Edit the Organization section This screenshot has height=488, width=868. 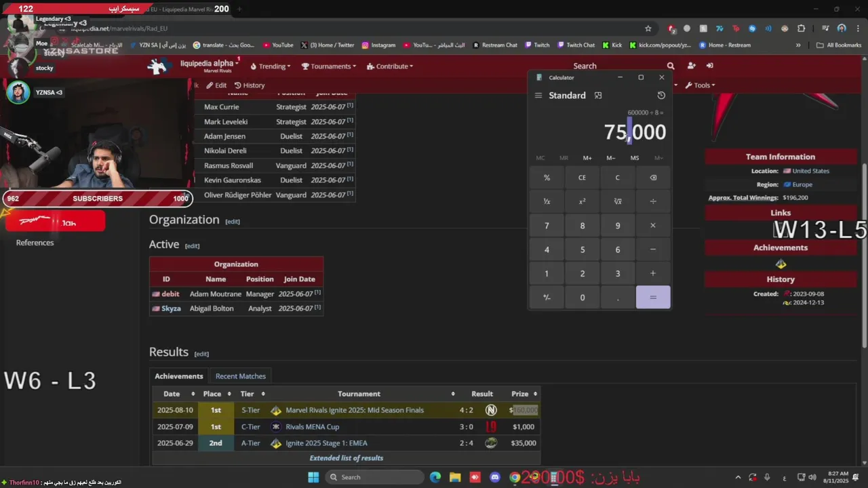click(233, 222)
